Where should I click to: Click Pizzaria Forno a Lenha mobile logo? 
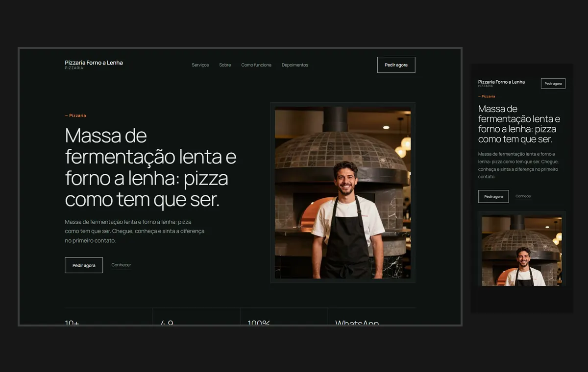coord(501,83)
